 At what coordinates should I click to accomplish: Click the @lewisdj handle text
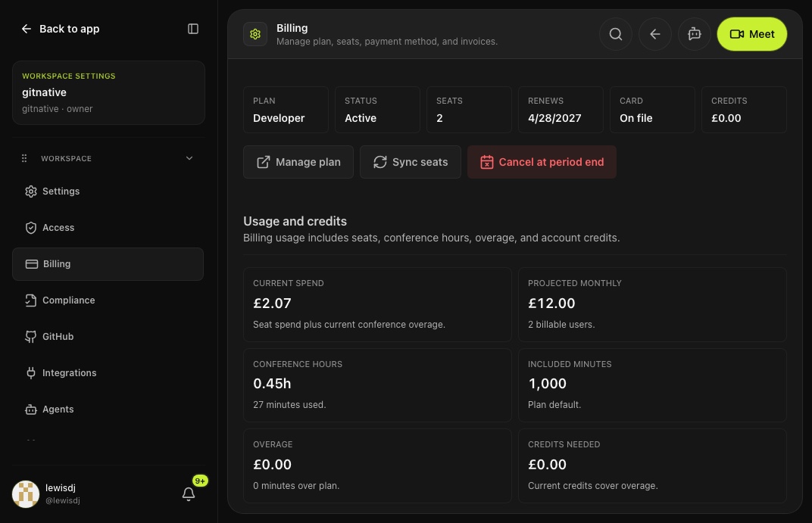coord(63,501)
